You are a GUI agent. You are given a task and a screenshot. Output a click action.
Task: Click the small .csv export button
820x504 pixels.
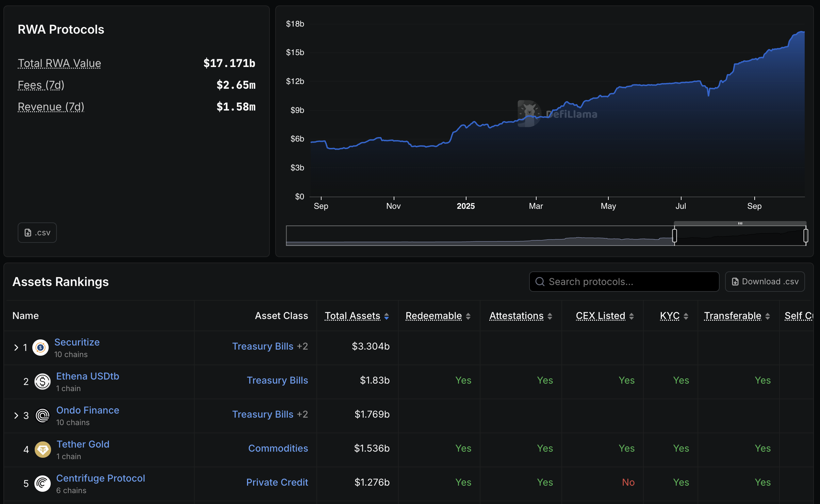[37, 233]
